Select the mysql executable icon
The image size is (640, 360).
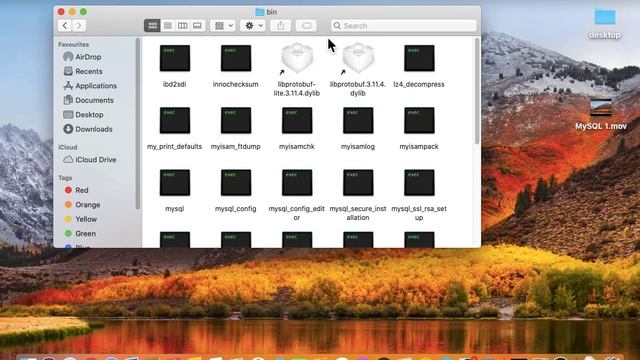pos(175,182)
